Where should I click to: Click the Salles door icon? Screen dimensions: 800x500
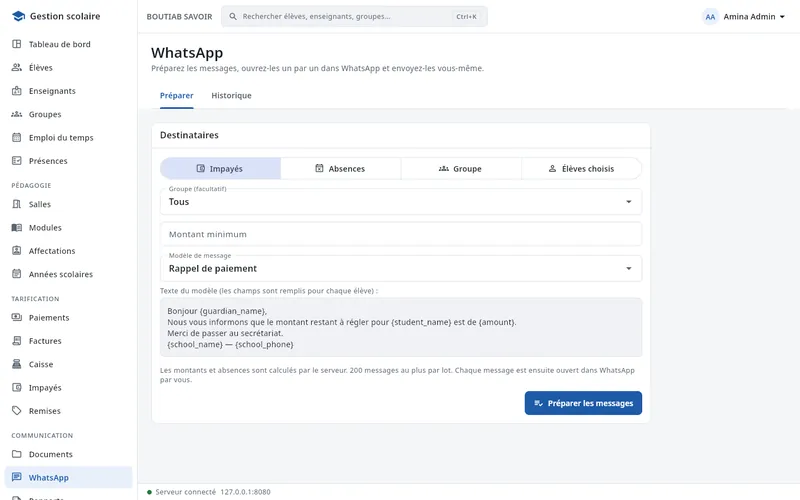click(x=17, y=204)
